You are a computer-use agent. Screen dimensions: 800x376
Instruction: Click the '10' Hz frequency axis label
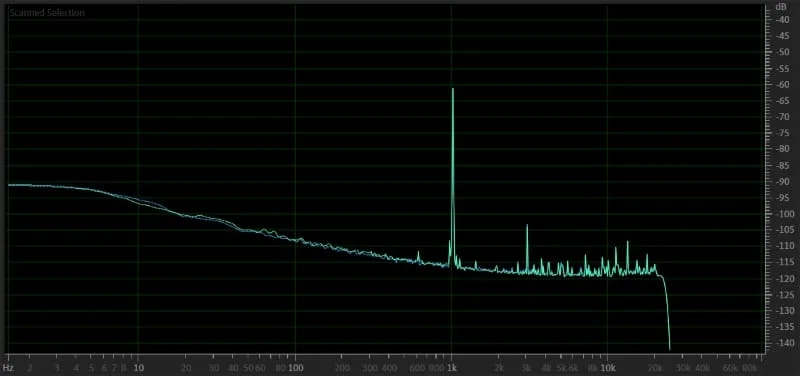point(138,367)
